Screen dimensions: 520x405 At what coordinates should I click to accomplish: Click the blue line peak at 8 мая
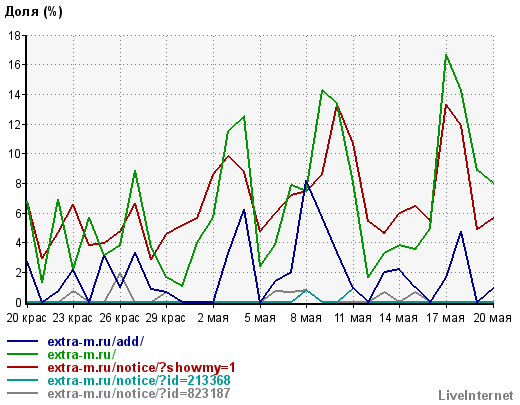coord(306,181)
